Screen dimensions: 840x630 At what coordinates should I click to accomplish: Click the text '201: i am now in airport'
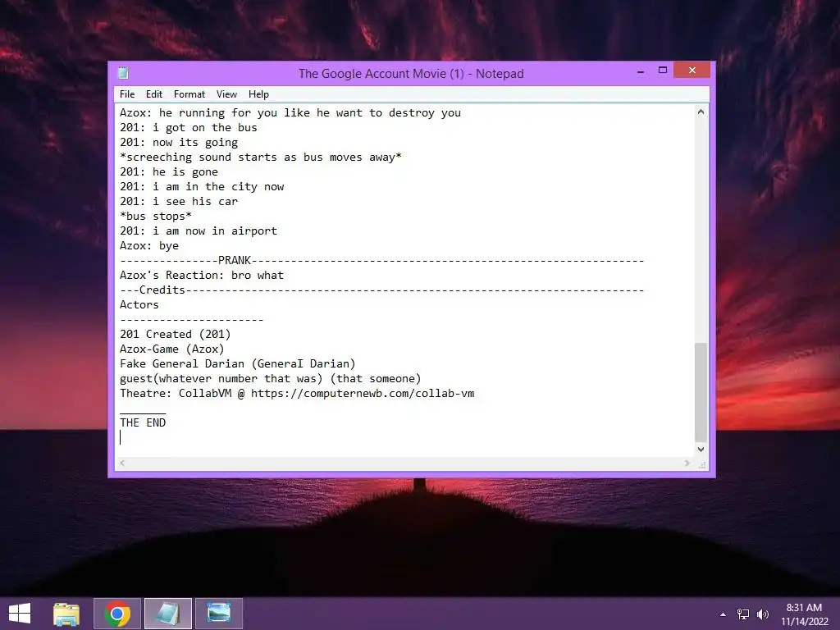[x=199, y=231]
